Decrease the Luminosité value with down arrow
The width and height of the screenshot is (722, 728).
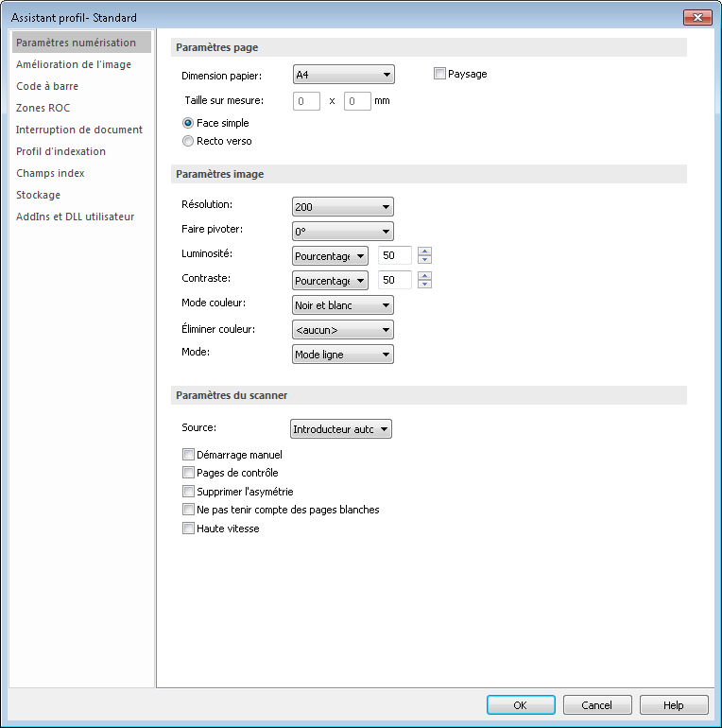[x=424, y=260]
